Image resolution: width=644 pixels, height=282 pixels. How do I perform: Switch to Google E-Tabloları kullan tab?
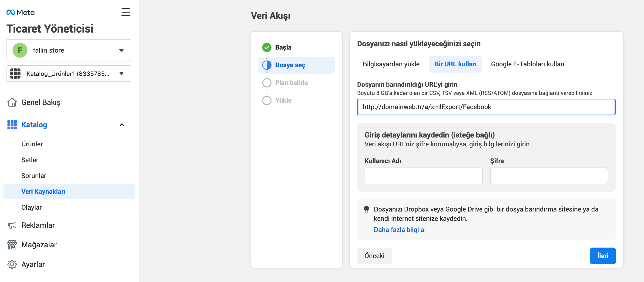pos(527,64)
